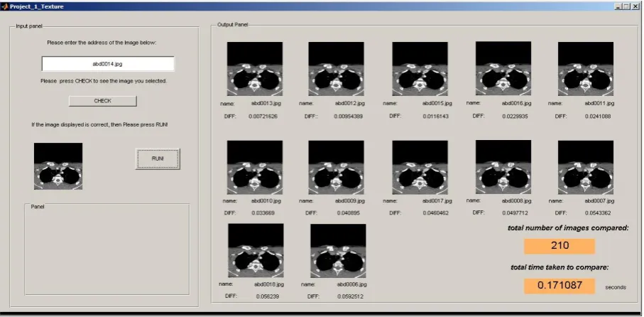Click the file name text abd0008.jpg
Image resolution: width=644 pixels, height=317 pixels.
point(517,200)
